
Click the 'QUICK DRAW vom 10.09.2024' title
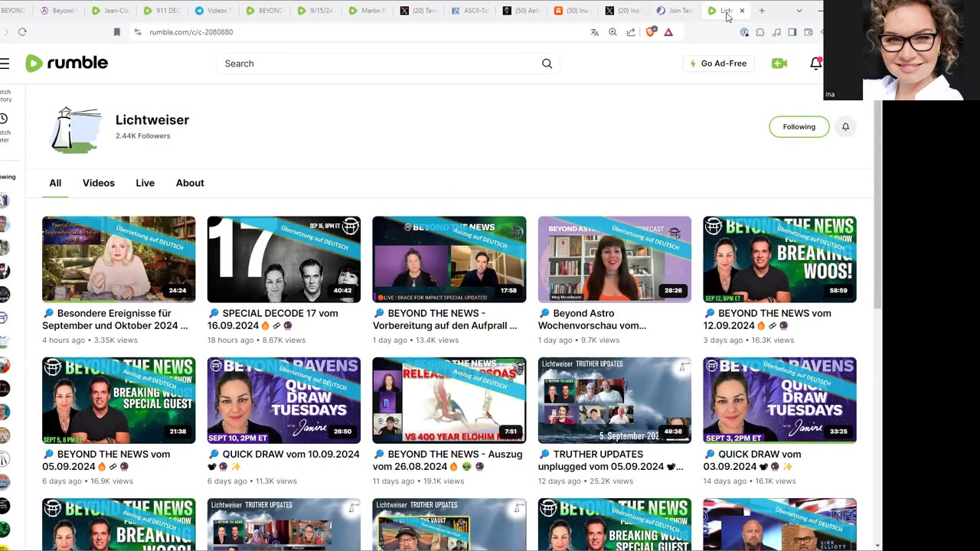[283, 460]
